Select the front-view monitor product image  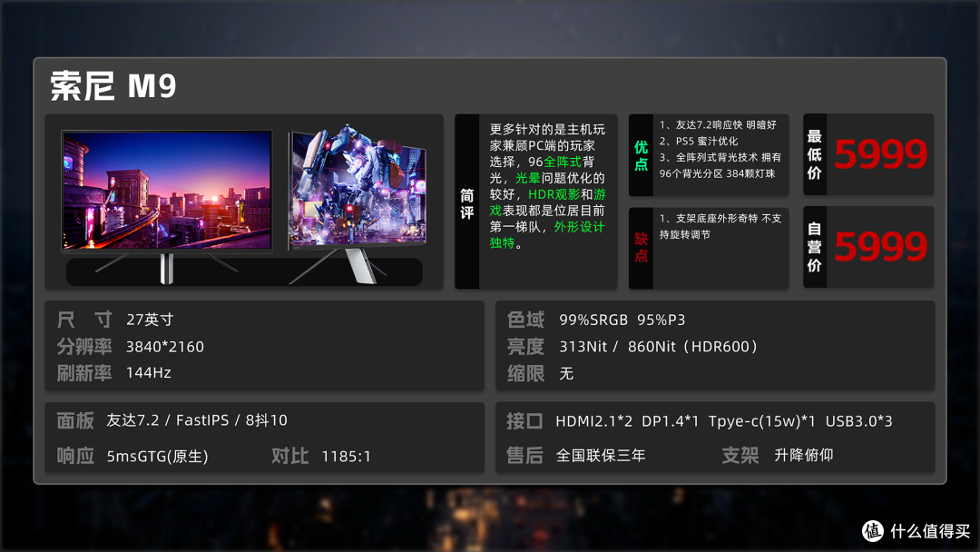[167, 206]
